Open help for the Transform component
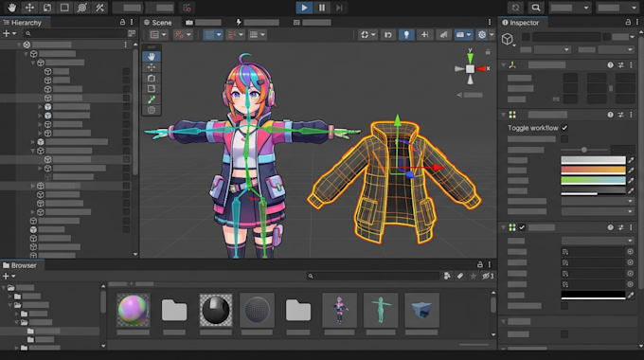The height and width of the screenshot is (360, 644). [610, 65]
